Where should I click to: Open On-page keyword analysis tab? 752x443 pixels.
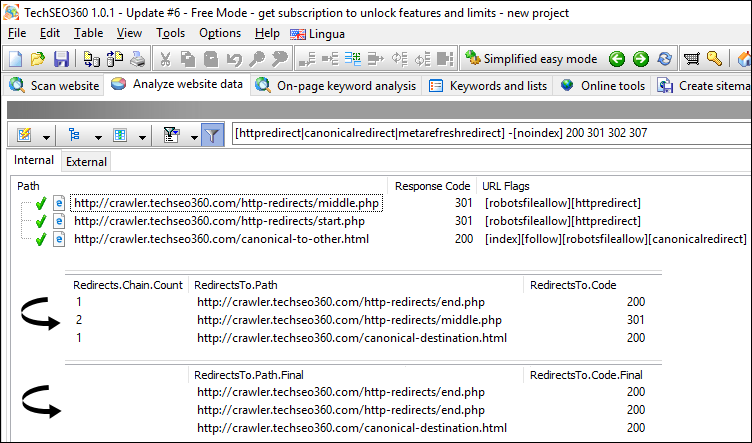click(336, 86)
